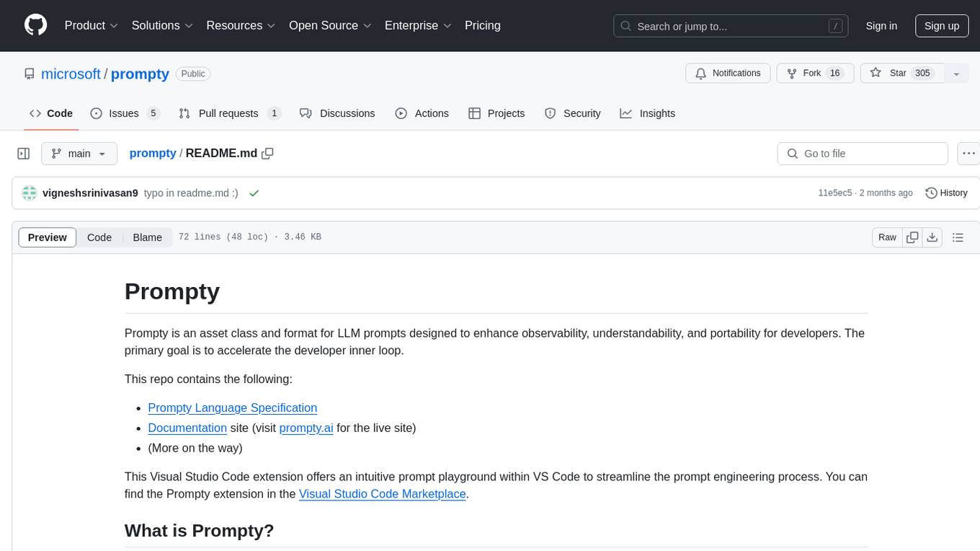The width and height of the screenshot is (980, 551).
Task: Open the Security tab
Action: coord(573,113)
